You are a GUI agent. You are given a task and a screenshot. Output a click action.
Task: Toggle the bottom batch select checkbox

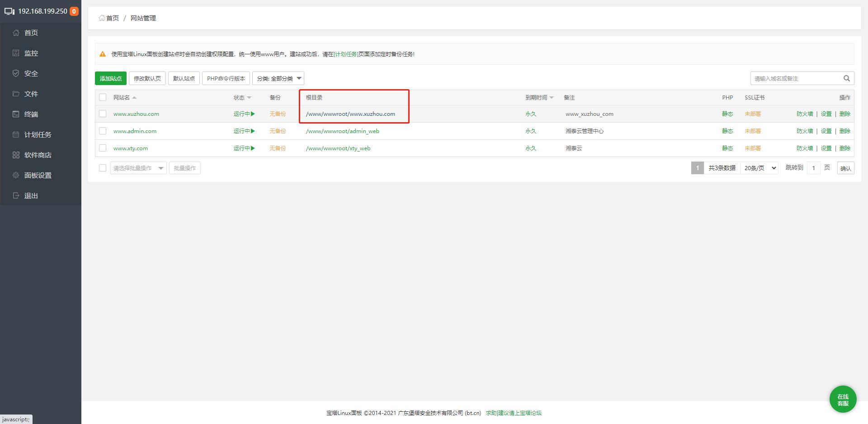pyautogui.click(x=103, y=168)
